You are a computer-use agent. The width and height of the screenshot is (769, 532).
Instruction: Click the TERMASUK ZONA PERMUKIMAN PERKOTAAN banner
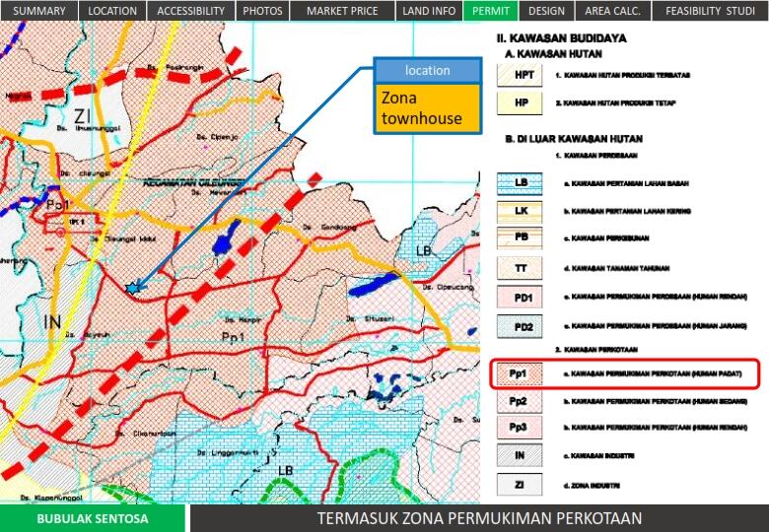[x=479, y=518]
